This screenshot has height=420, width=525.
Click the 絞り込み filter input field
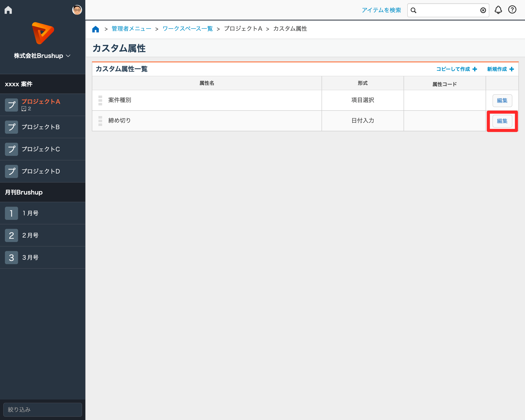click(43, 409)
